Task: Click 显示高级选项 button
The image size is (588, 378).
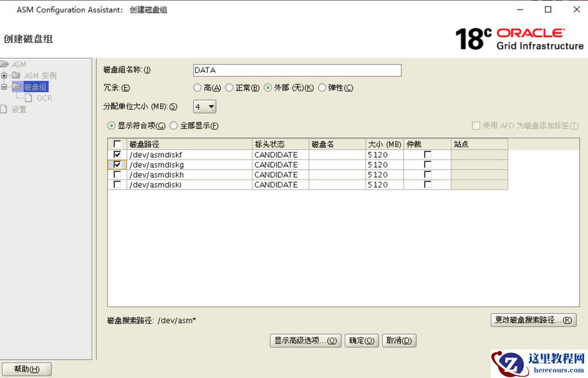Action: click(306, 340)
